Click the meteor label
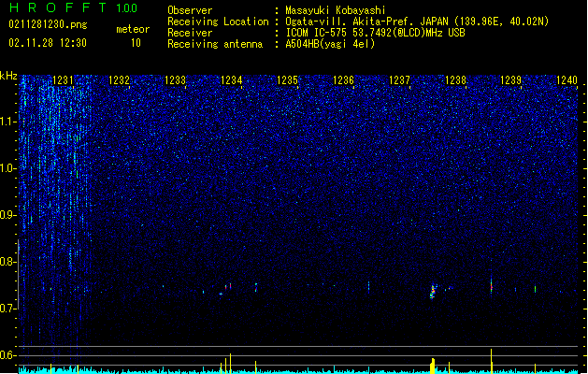Viewport: 588px width, 374px height. 133,29
